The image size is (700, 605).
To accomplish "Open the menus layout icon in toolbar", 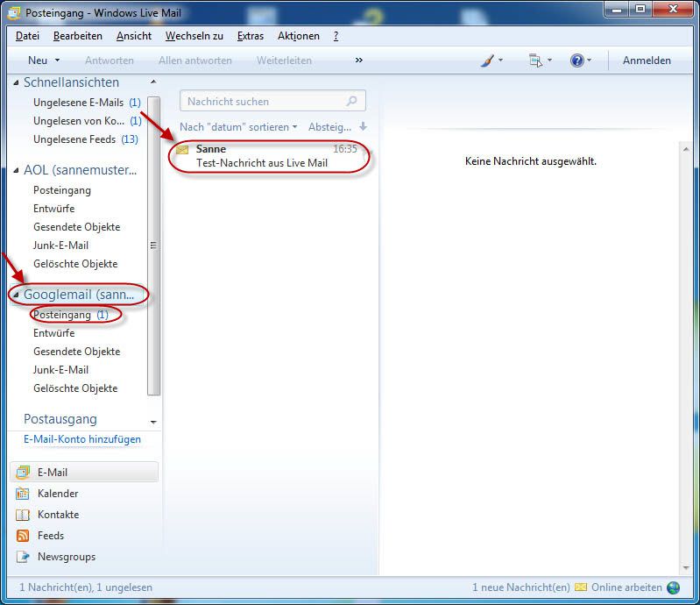I will (x=535, y=60).
